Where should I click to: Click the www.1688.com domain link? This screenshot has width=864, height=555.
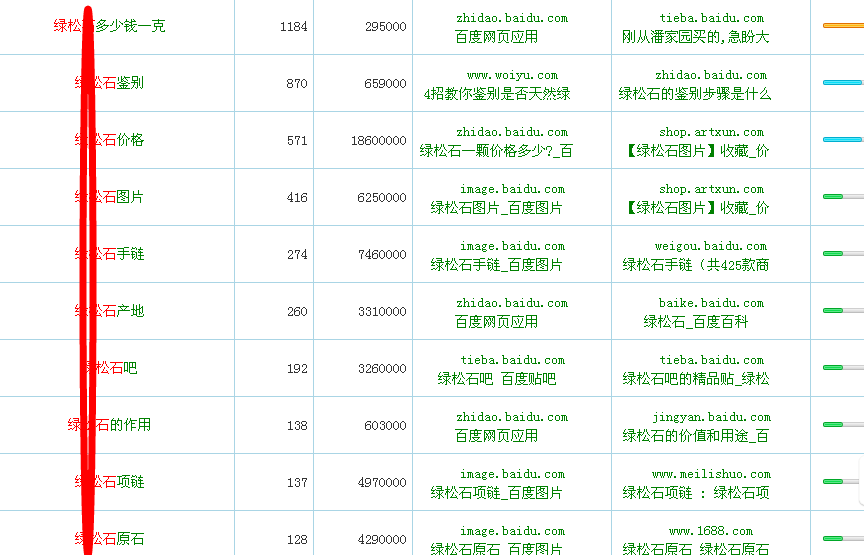[x=711, y=531]
